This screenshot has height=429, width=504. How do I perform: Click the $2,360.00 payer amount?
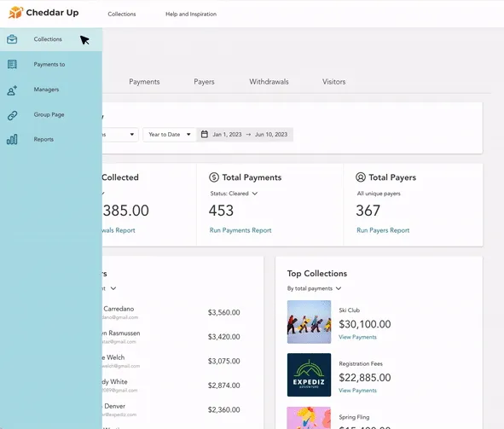click(223, 409)
